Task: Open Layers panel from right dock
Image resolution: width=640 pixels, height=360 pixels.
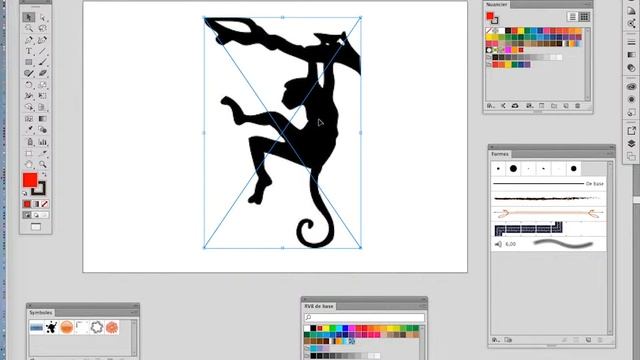Action: click(x=631, y=143)
